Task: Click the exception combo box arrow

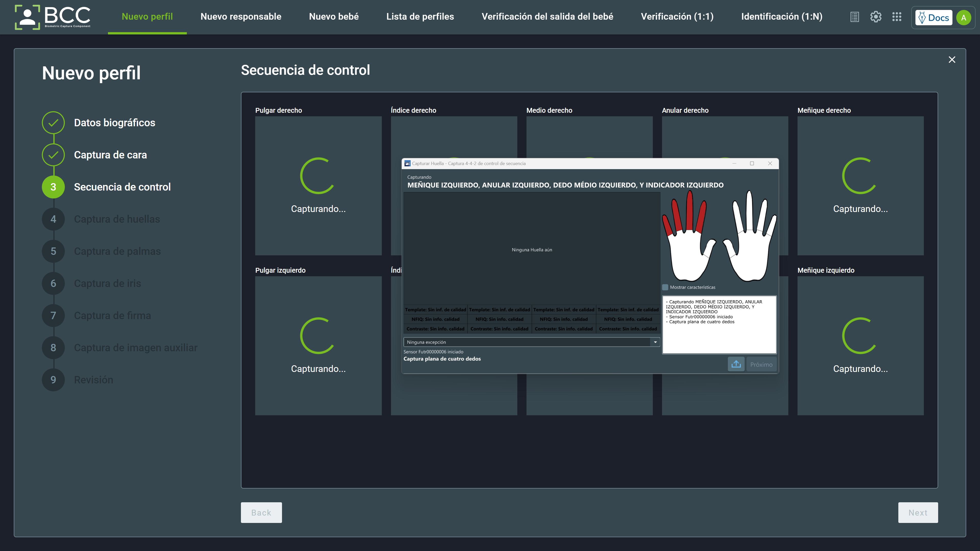Action: click(655, 342)
